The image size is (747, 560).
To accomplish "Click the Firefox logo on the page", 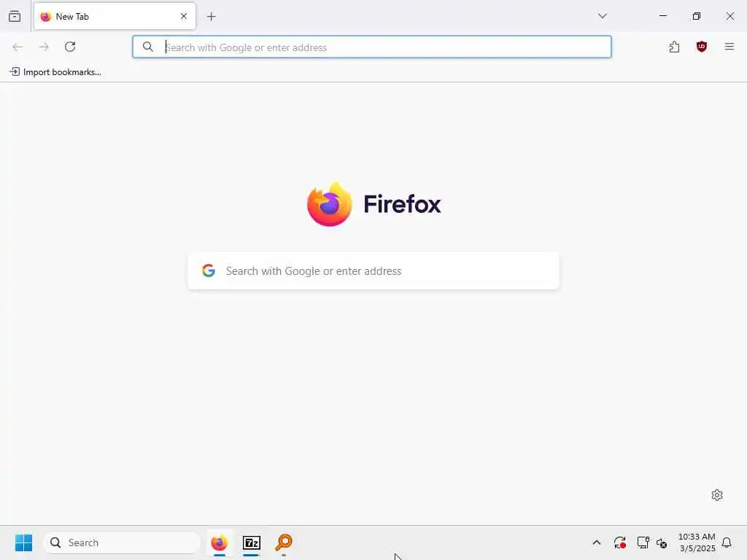I will point(330,204).
